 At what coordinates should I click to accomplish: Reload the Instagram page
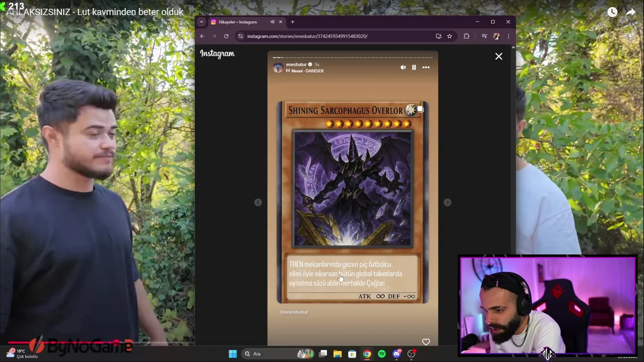click(226, 36)
